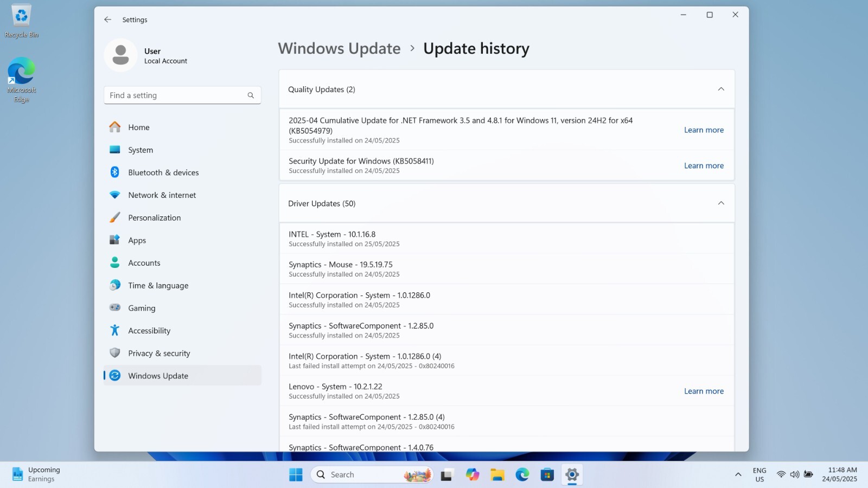Launch Copilot from the taskbar

point(473,475)
